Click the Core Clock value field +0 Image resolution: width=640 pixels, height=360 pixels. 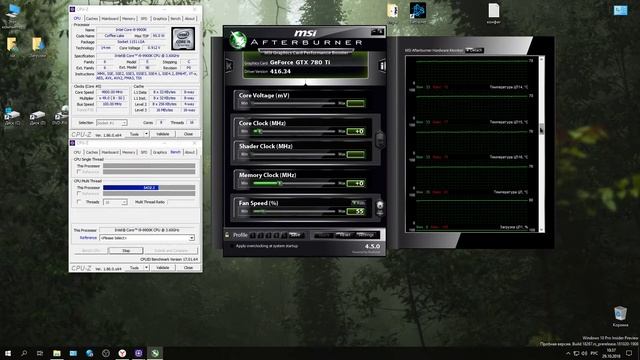pos(356,131)
